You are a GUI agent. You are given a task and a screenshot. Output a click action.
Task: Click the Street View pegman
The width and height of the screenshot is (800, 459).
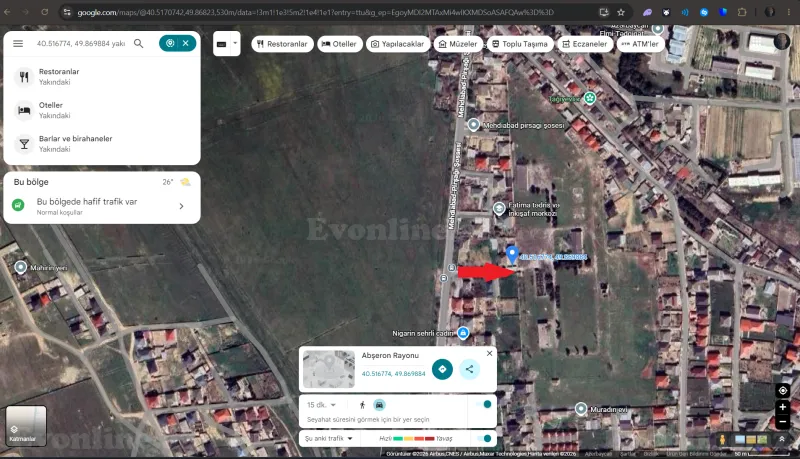[722, 439]
